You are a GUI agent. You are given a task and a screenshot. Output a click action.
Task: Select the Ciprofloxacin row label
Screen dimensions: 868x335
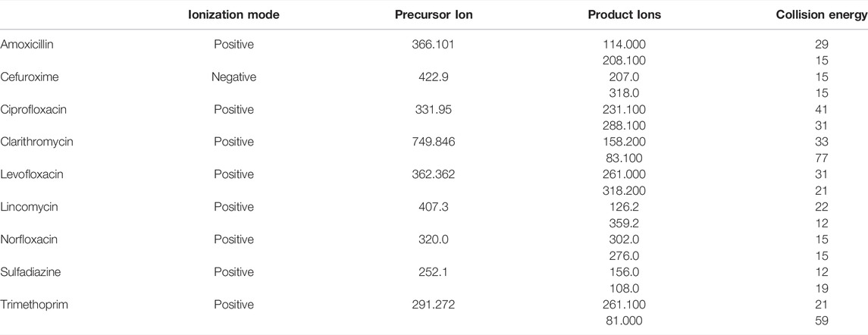33,110
